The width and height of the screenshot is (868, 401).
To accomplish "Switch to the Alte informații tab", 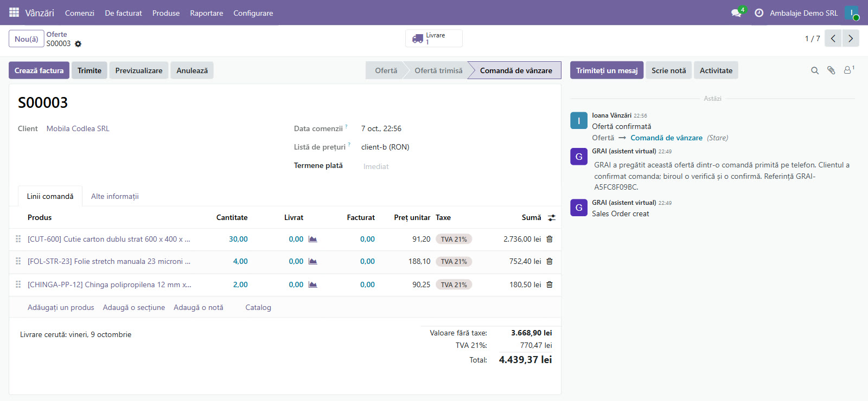I will coord(115,196).
